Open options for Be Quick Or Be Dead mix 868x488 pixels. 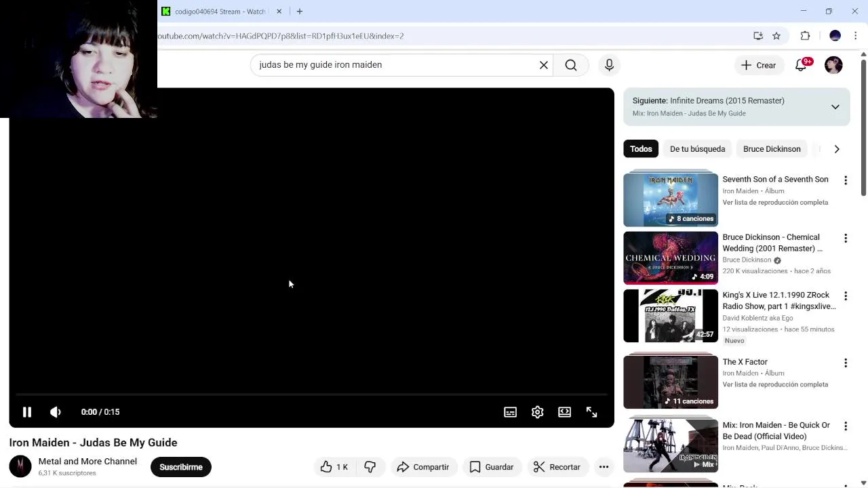846,426
